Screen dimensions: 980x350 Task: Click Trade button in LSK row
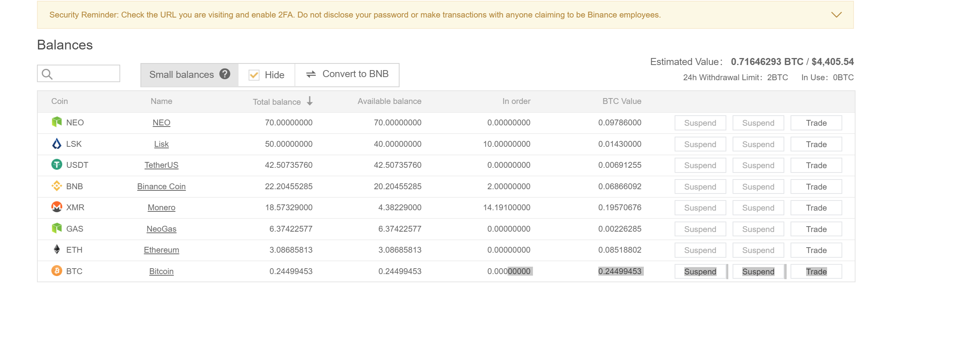(816, 144)
